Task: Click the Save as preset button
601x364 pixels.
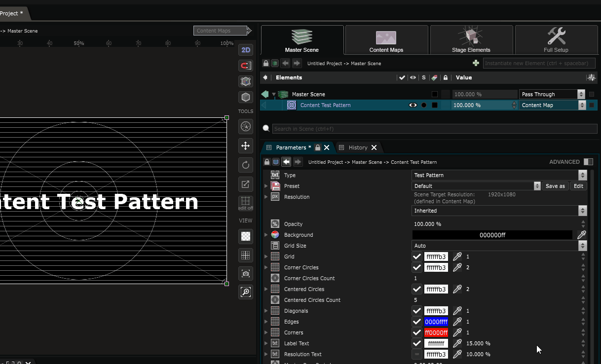Action: click(555, 186)
